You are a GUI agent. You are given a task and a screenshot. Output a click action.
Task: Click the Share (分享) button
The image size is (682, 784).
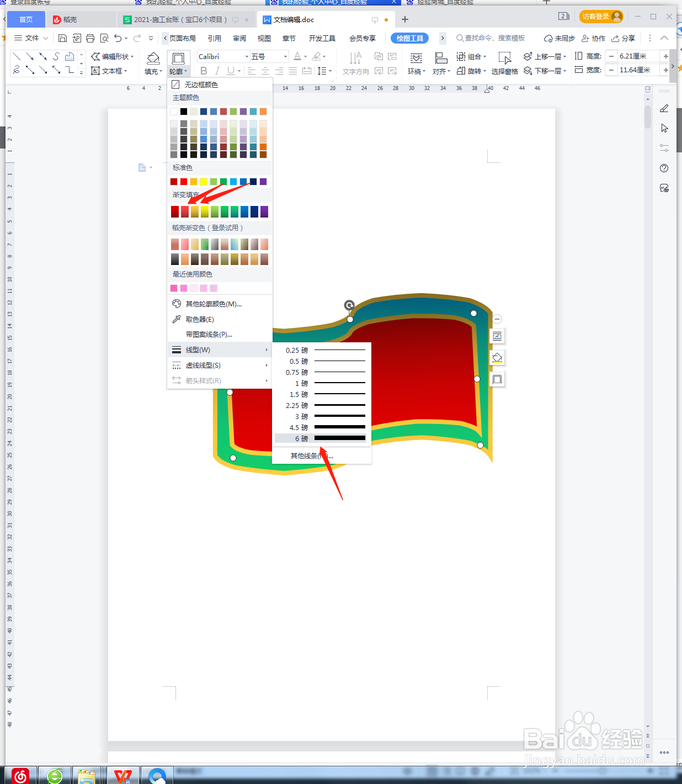click(x=624, y=38)
